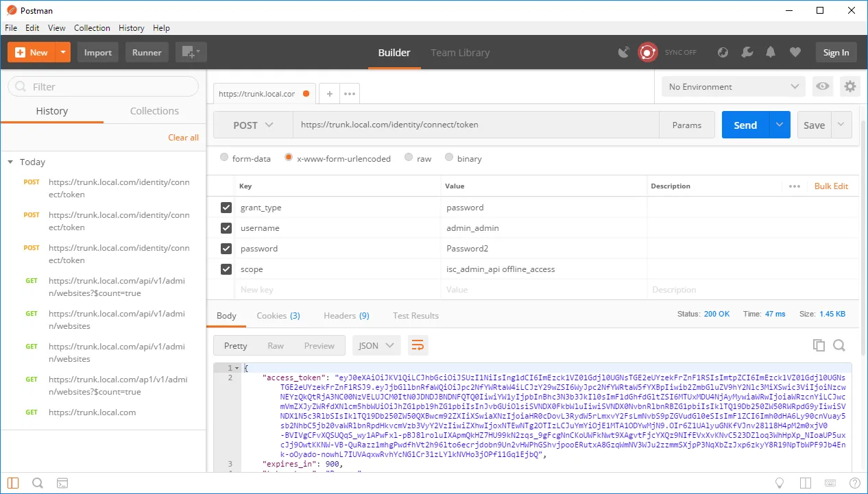Screen dimensions: 868x494
Task: Open the JSON format dropdown
Action: [x=376, y=346]
